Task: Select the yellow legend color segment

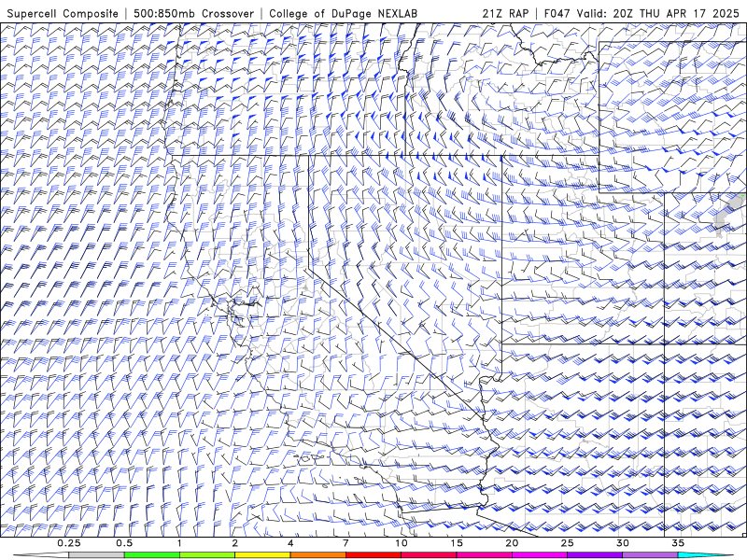Action: 262,555
